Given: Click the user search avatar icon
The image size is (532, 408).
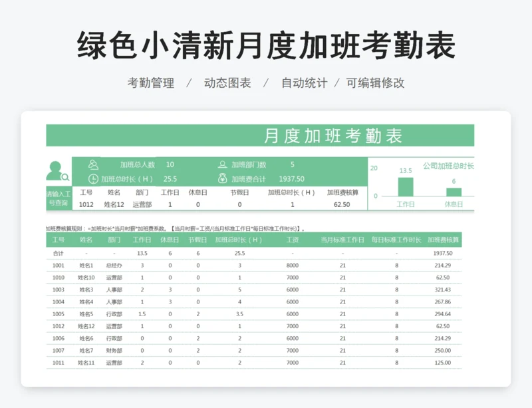Looking at the screenshot, I should 57,171.
